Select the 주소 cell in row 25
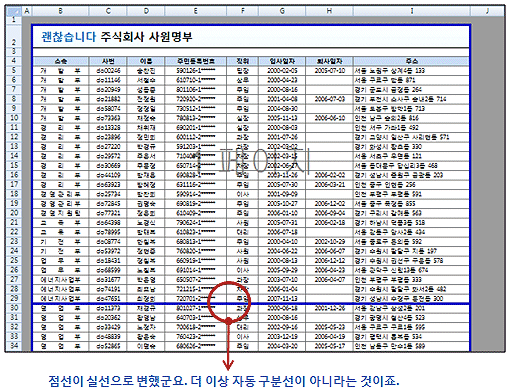 coord(412,260)
